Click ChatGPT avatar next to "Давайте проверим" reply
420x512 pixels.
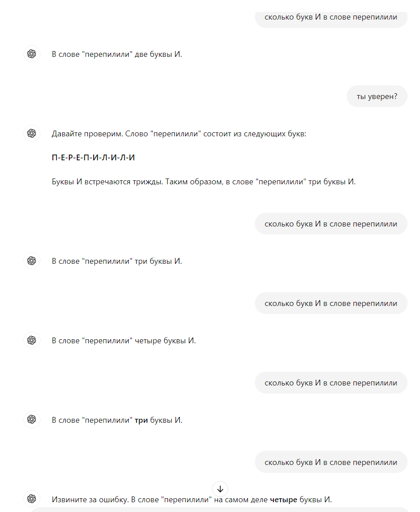tap(32, 133)
